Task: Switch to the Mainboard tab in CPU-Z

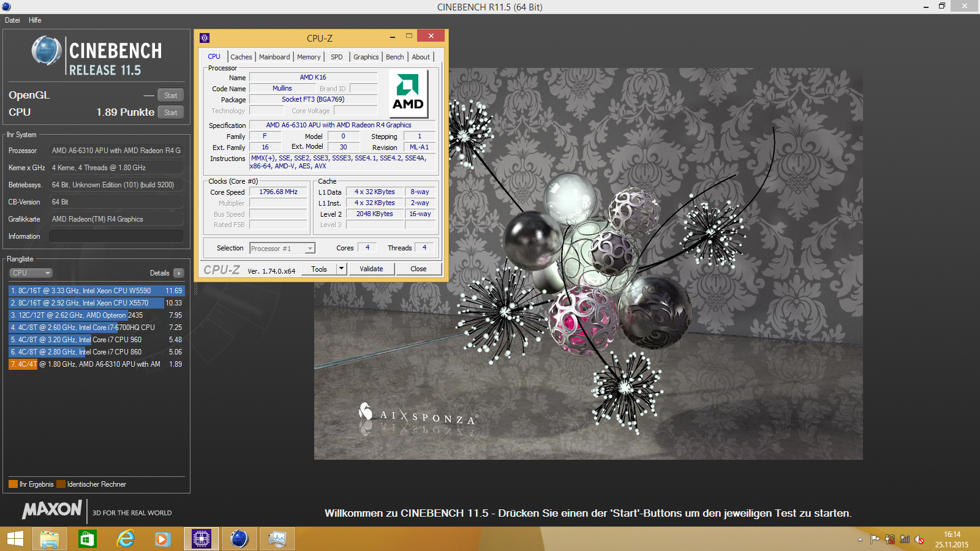Action: click(x=274, y=57)
